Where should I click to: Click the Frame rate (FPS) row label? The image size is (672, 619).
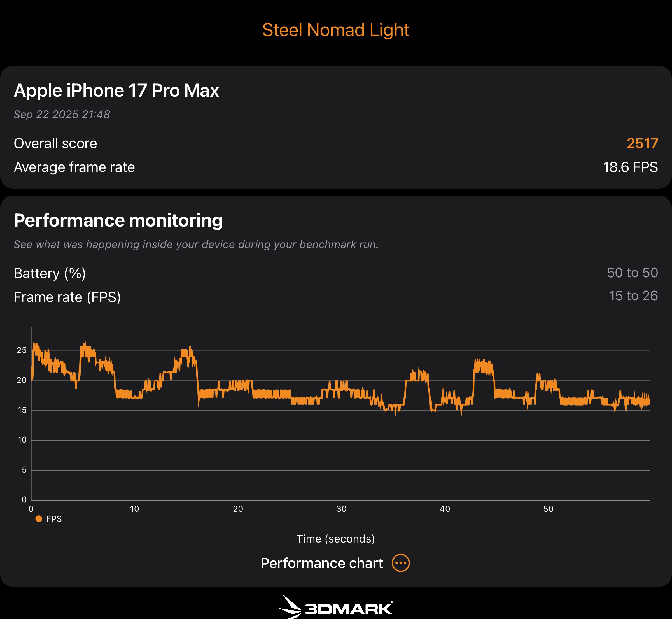pyautogui.click(x=67, y=297)
